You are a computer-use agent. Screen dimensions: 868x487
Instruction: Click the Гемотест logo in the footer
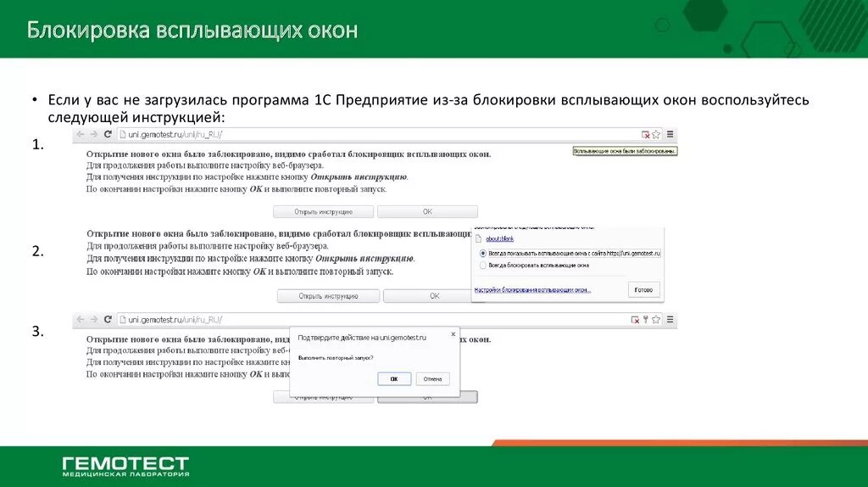click(x=125, y=467)
